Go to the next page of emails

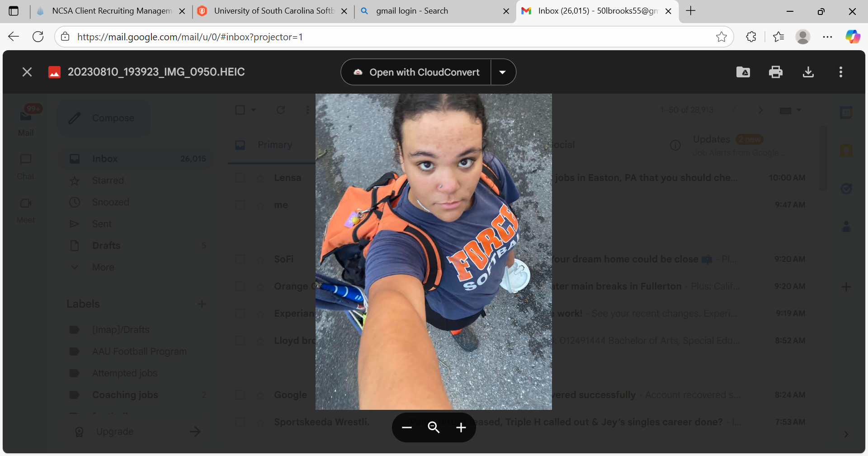click(760, 110)
